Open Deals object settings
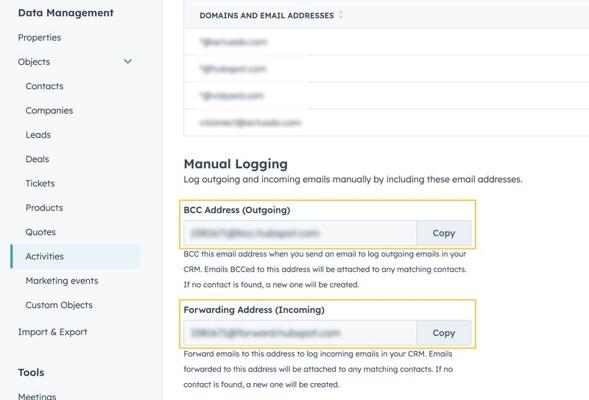This screenshot has width=589, height=400. (37, 159)
